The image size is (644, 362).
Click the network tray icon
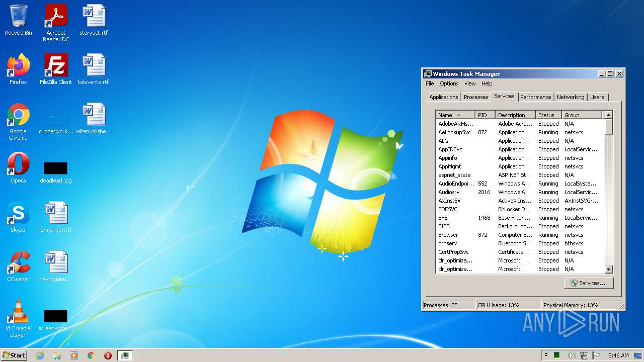[x=584, y=355]
